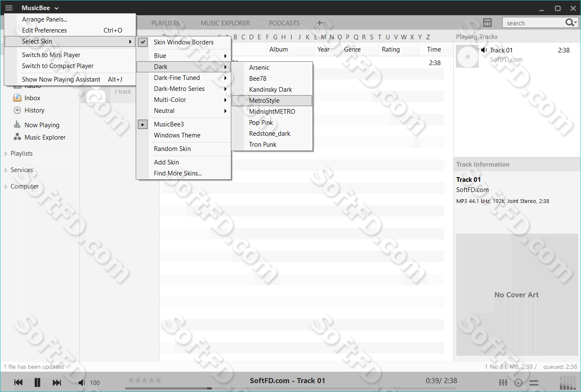The image size is (581, 392).
Task: Skip to the next track
Action: point(57,382)
